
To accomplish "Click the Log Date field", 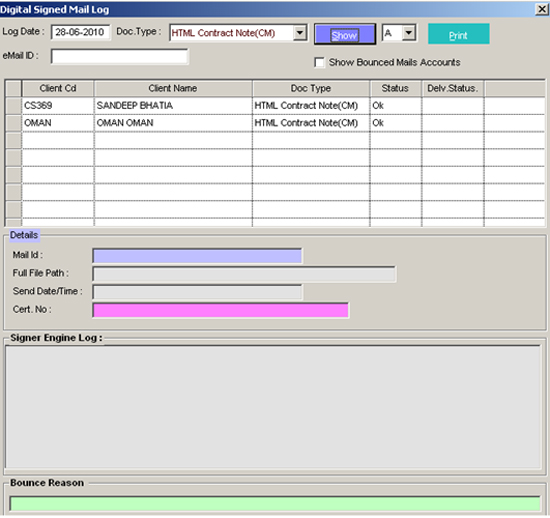I will (x=80, y=32).
